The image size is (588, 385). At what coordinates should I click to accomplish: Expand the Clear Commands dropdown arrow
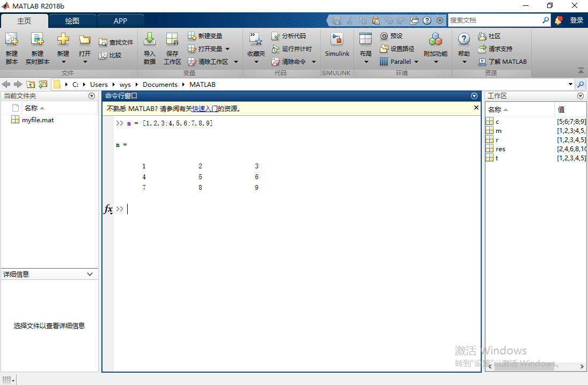(x=314, y=62)
